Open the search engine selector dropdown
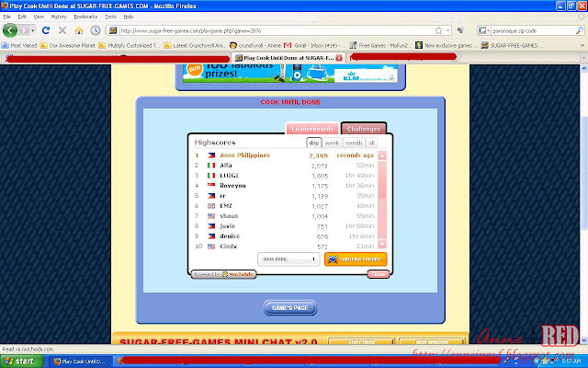 [x=484, y=30]
